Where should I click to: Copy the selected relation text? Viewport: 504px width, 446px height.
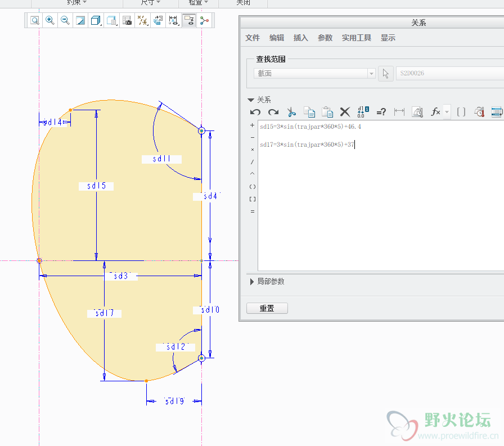(x=309, y=112)
